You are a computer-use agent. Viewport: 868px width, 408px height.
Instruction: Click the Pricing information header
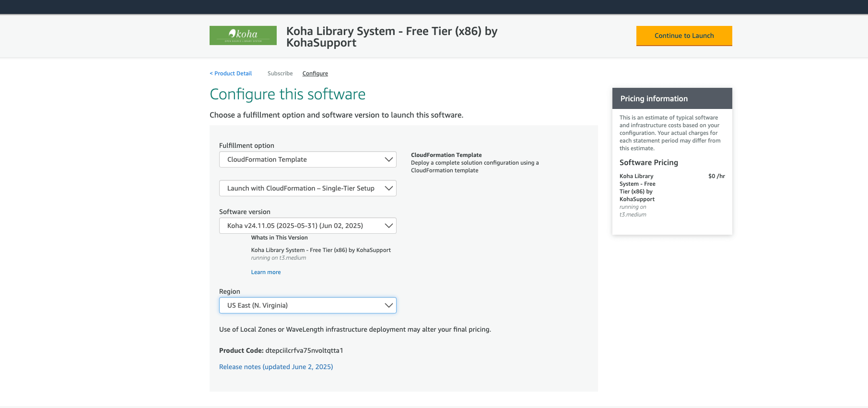tap(672, 98)
